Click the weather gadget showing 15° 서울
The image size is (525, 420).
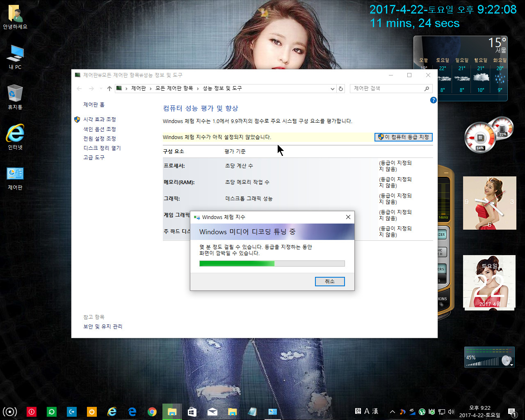(x=461, y=68)
